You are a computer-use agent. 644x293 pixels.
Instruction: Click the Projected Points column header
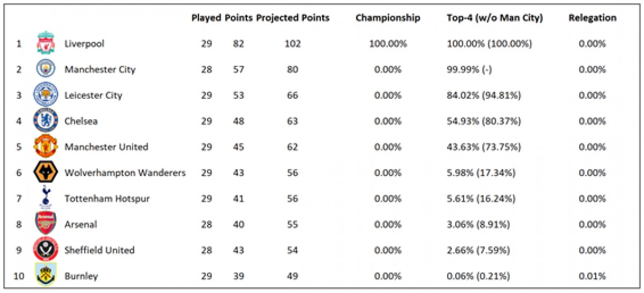pos(292,18)
